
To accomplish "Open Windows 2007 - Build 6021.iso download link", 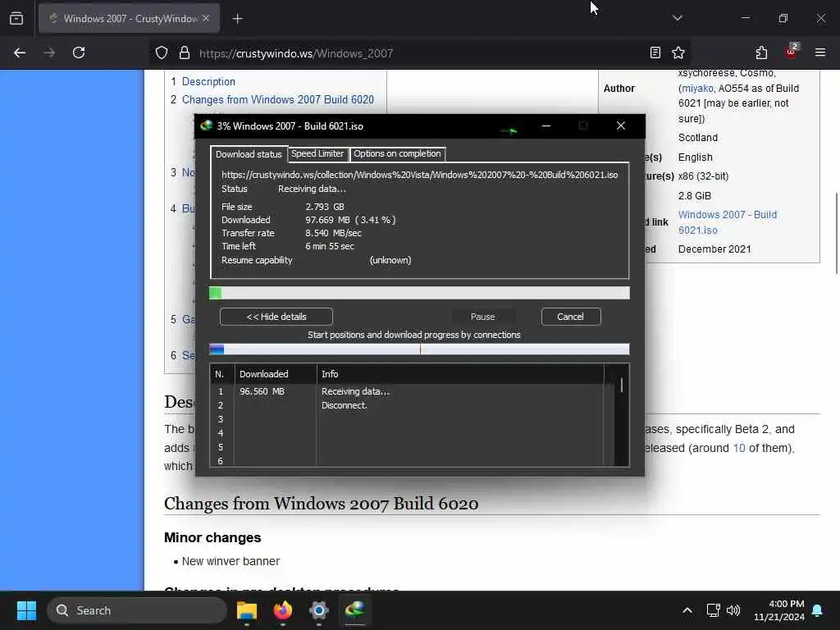I will click(x=727, y=222).
